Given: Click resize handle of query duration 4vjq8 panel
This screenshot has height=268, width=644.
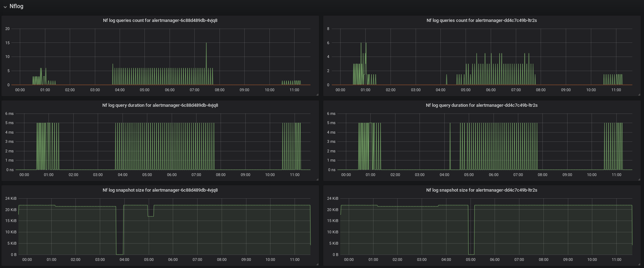Looking at the screenshot, I should (317, 179).
